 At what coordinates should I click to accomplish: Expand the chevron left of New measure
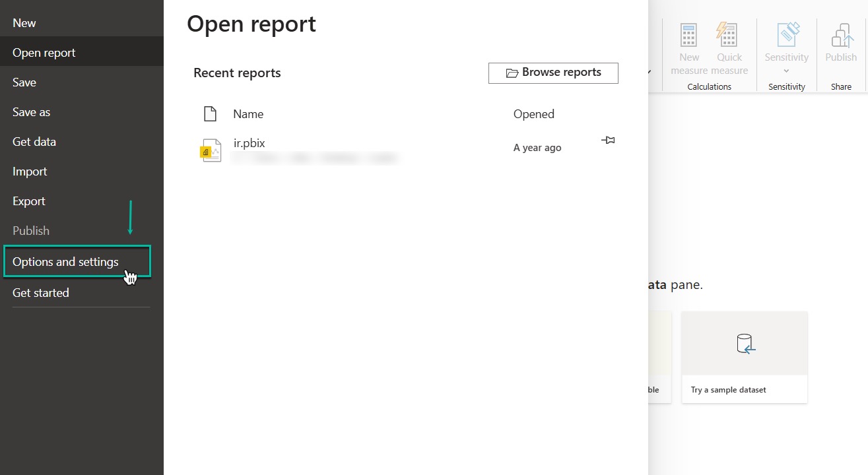click(x=650, y=71)
